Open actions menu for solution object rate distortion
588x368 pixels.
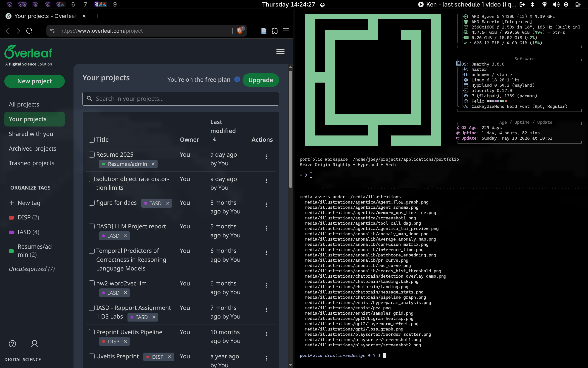[266, 181]
